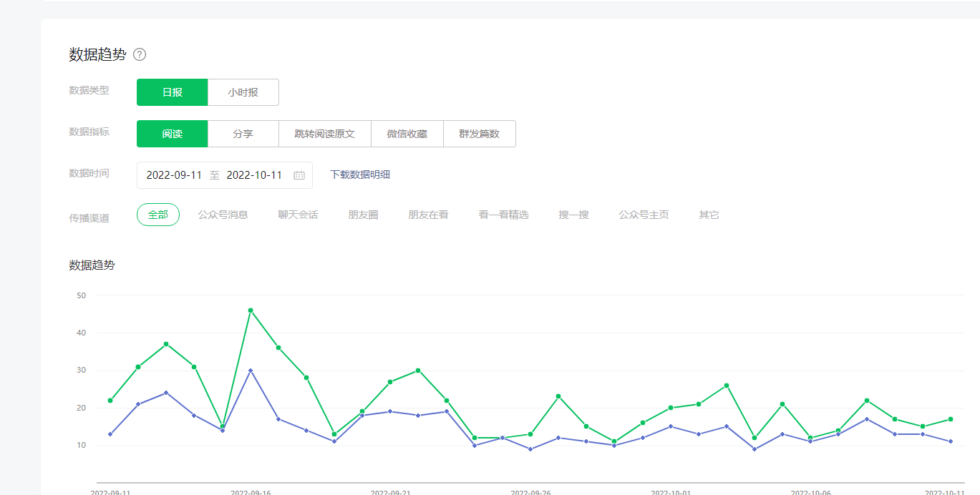Click the 50 y-axis label

click(81, 295)
